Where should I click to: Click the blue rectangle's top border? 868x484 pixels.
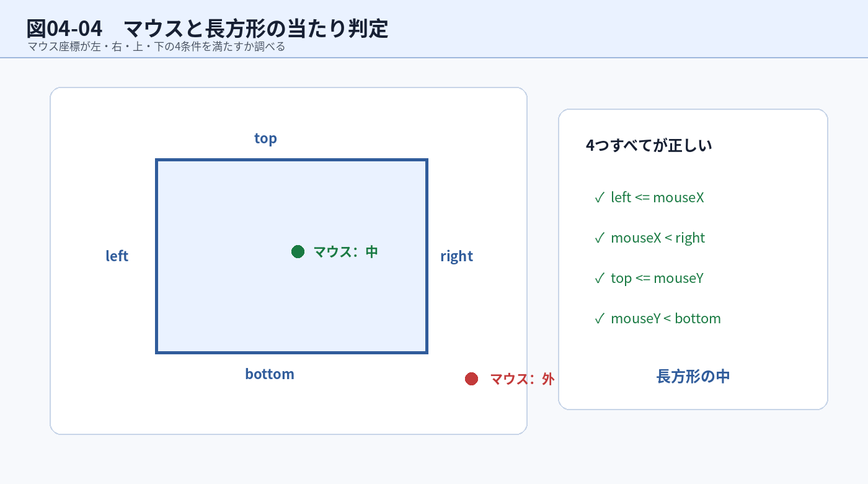tap(291, 161)
